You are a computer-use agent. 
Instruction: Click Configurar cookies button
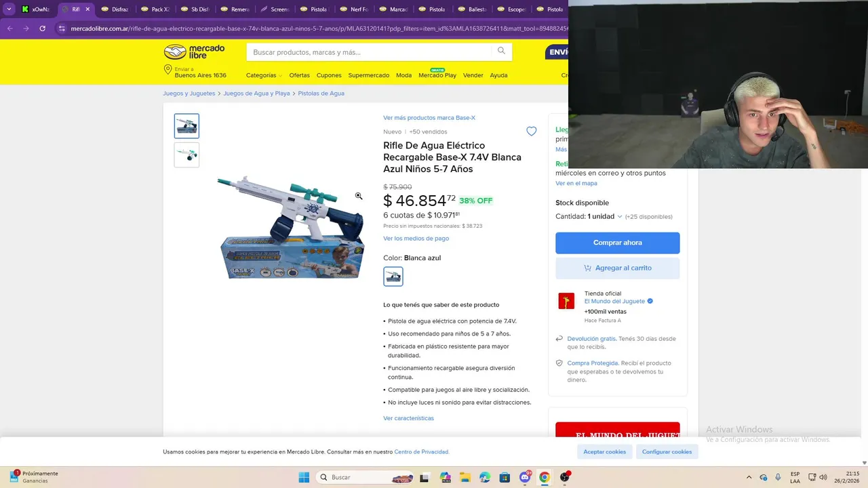point(667,451)
